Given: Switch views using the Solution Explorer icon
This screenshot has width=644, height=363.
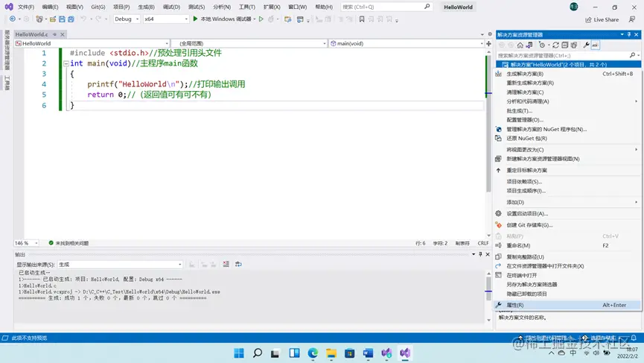Looking at the screenshot, I should pos(529,45).
